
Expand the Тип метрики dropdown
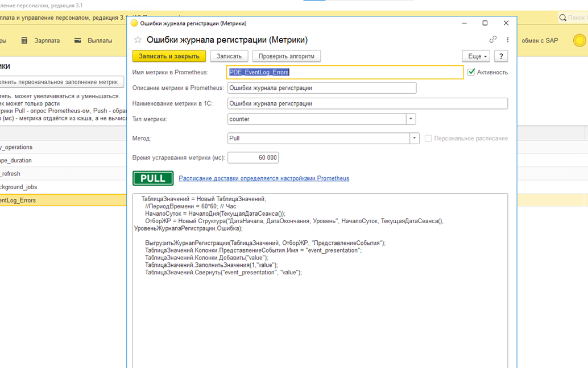tap(411, 119)
